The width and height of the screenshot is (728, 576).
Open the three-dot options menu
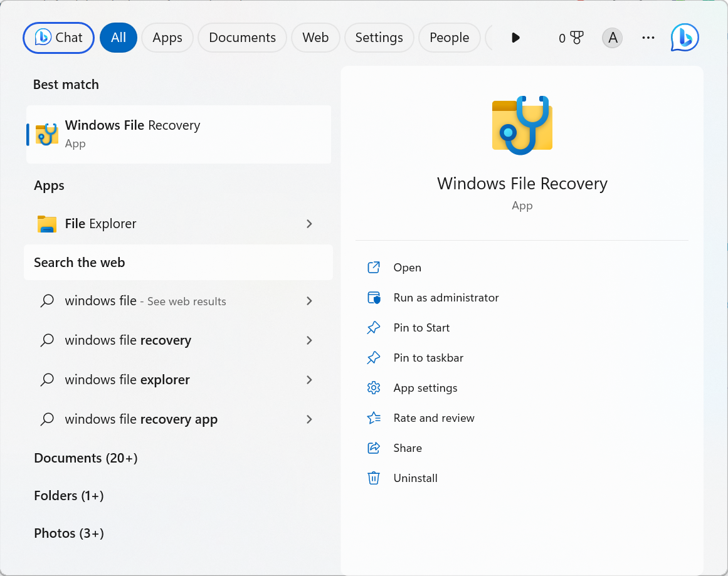point(648,38)
